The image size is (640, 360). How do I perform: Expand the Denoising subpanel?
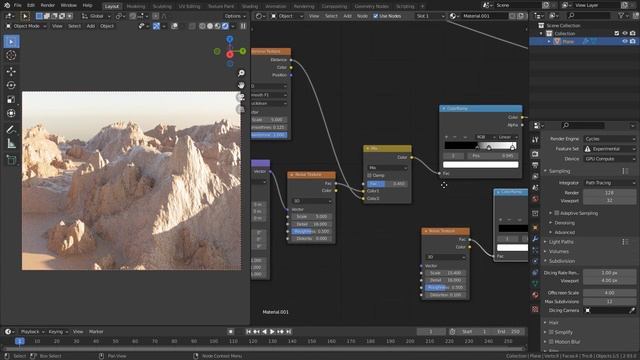pos(564,223)
